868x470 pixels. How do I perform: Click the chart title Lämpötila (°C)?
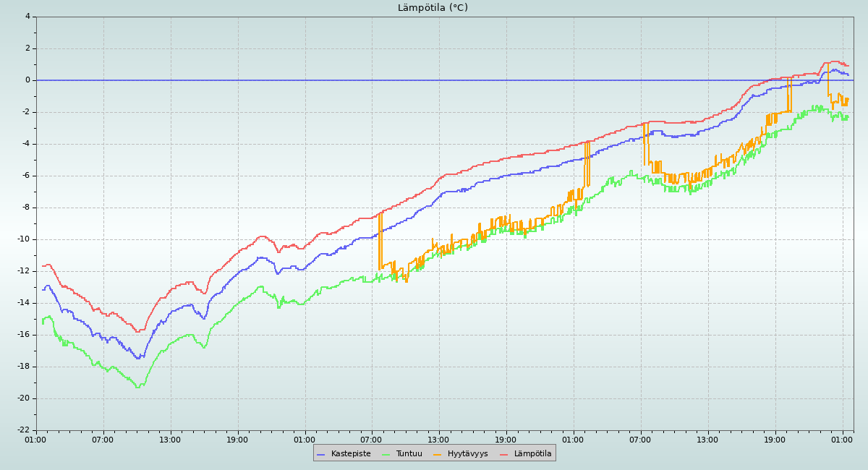point(433,8)
